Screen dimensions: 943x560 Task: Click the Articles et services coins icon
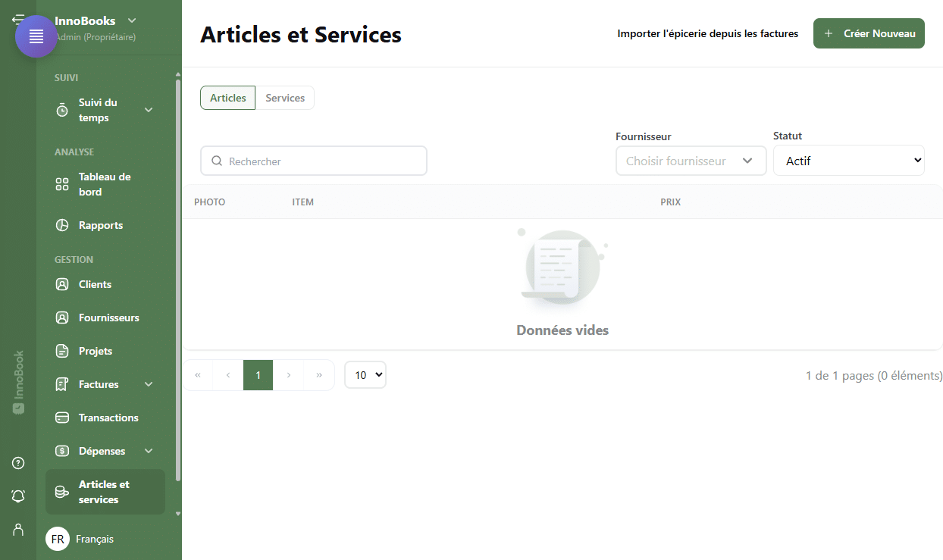point(62,492)
